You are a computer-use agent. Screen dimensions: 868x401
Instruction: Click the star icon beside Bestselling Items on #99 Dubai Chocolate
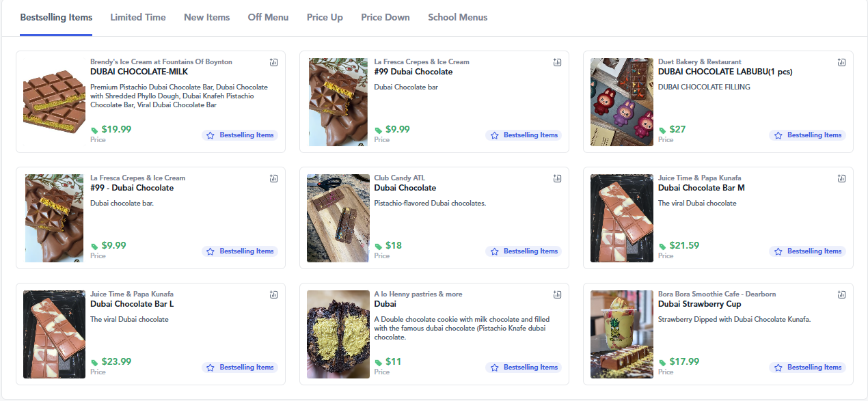click(493, 135)
